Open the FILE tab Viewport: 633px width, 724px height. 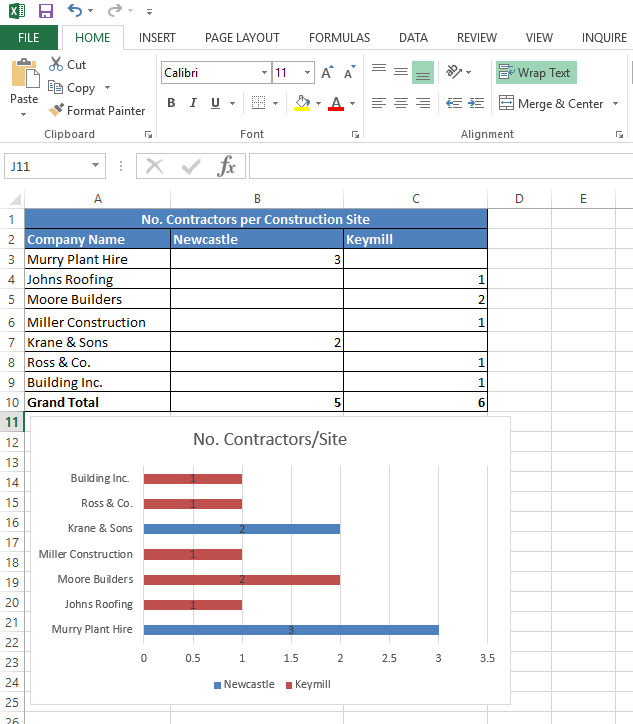point(29,37)
